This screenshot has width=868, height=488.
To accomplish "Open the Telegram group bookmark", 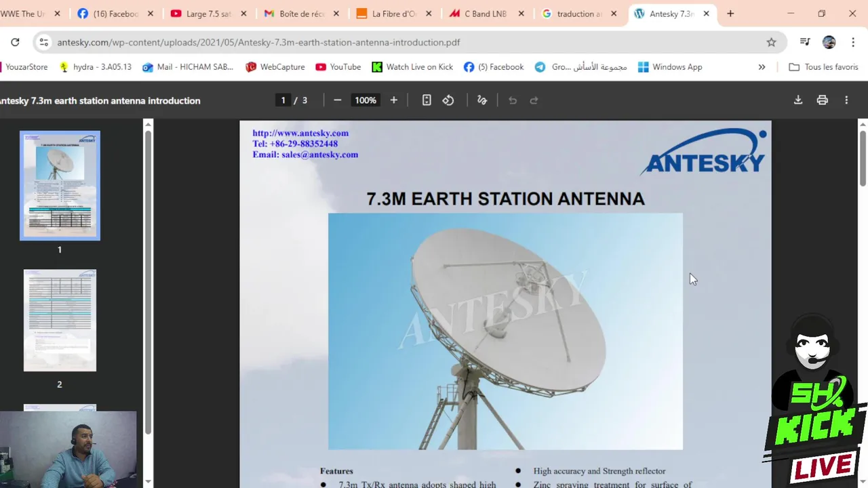I will 580,67.
